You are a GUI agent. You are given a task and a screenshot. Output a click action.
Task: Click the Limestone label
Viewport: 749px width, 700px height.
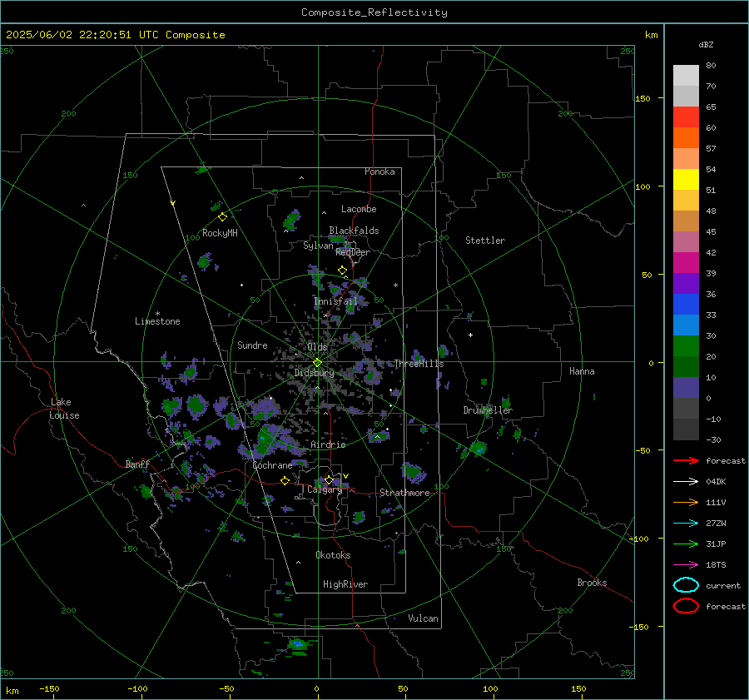click(157, 321)
